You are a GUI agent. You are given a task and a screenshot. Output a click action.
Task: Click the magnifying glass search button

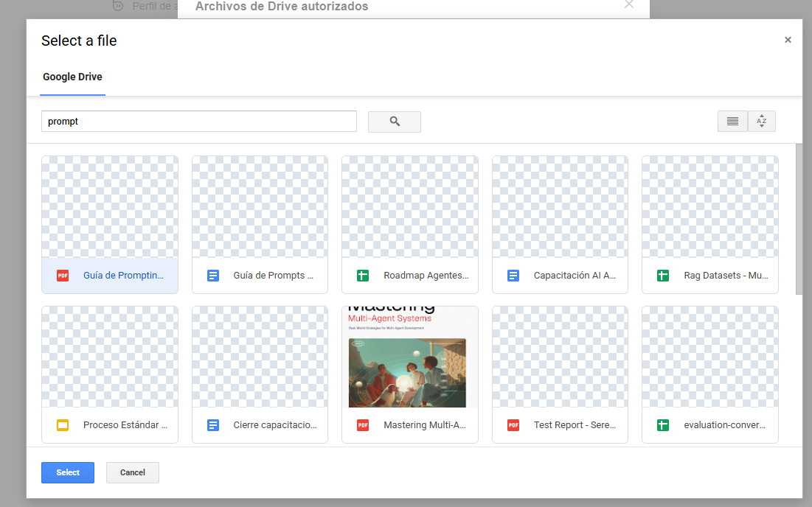click(x=394, y=122)
